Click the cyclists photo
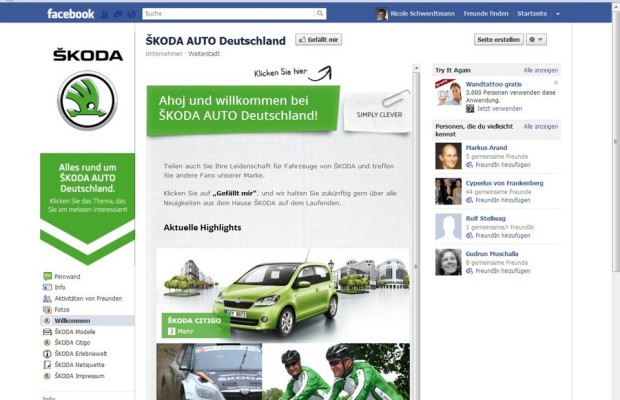Image resolution: width=620 pixels, height=400 pixels. (336, 372)
